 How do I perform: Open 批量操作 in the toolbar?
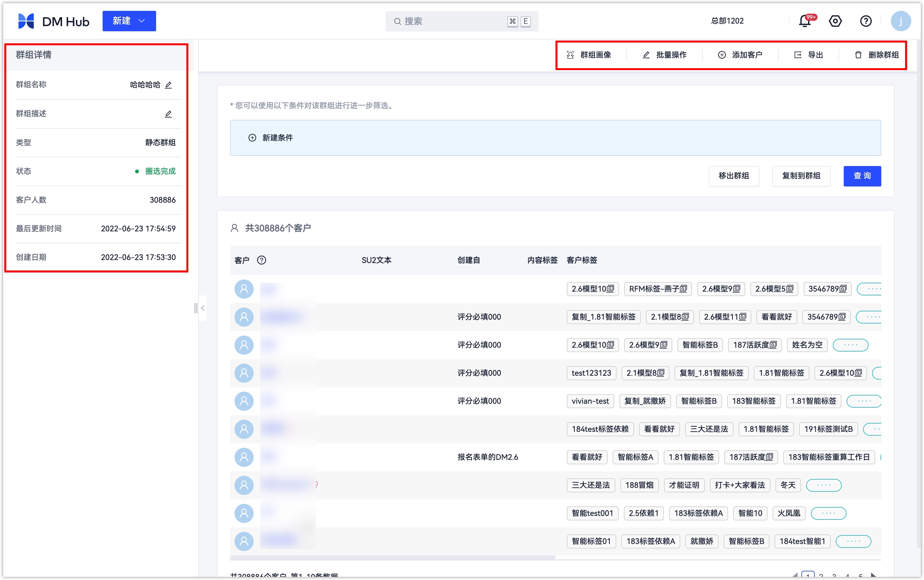pyautogui.click(x=664, y=55)
